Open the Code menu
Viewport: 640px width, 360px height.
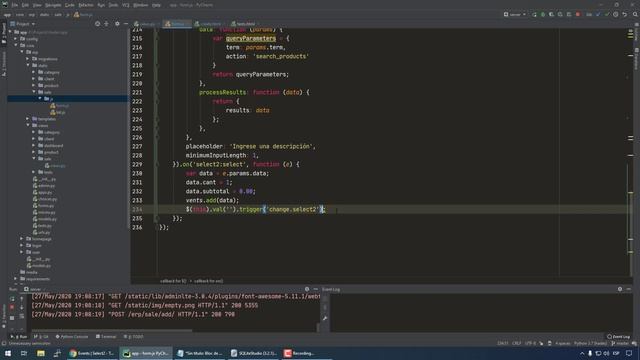click(x=70, y=5)
